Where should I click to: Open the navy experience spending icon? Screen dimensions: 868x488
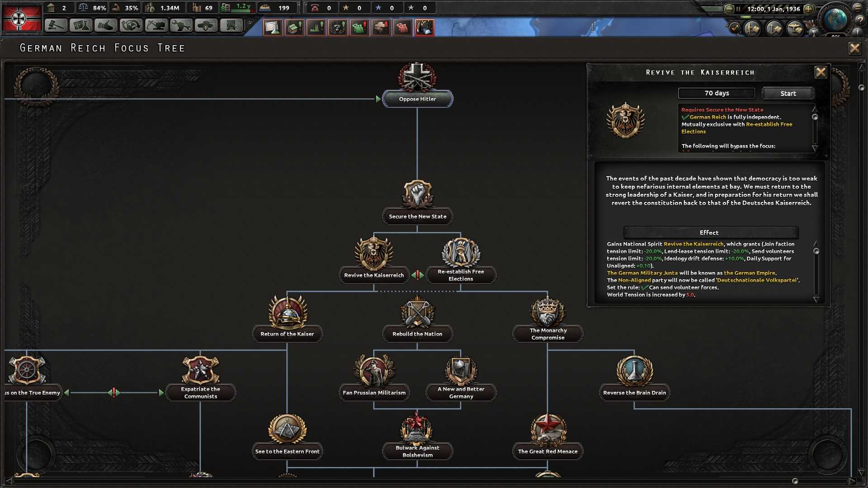point(774,28)
